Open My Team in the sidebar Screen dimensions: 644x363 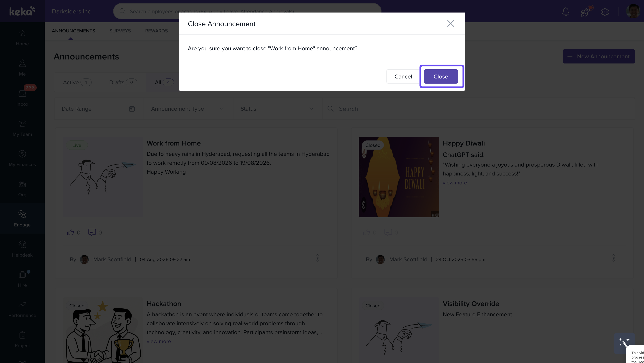point(22,128)
